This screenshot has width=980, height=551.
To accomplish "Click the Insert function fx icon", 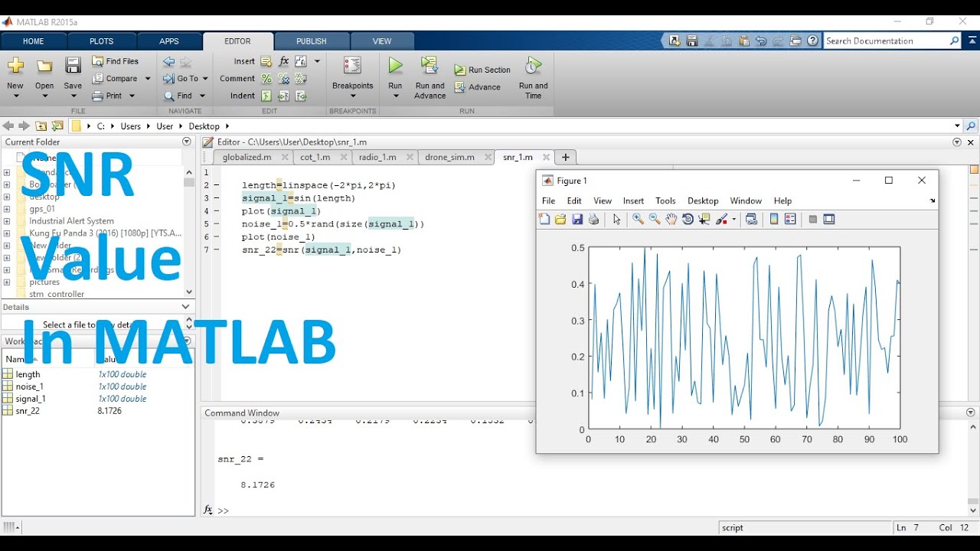I will point(284,61).
